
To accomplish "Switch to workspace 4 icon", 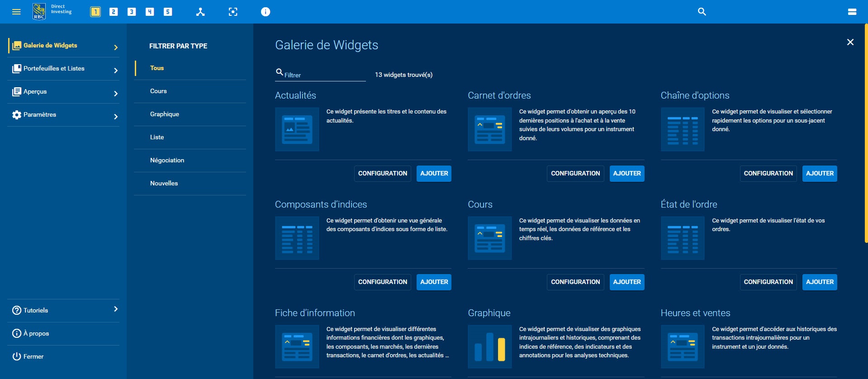I will [x=150, y=12].
